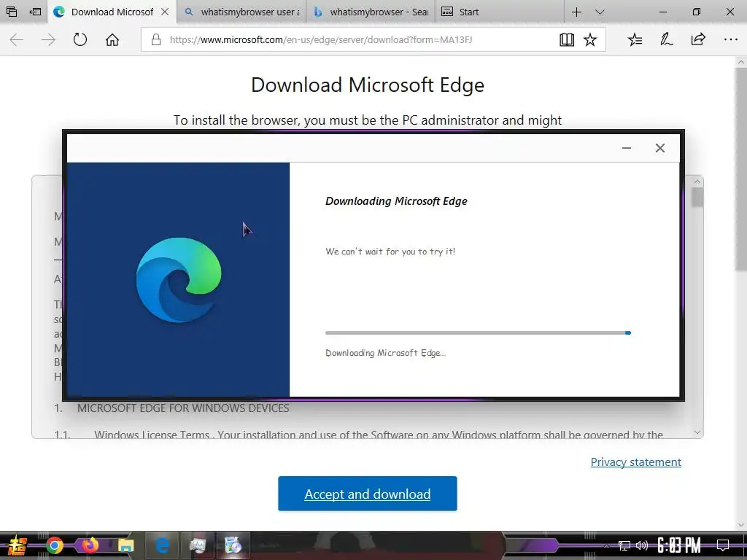The width and height of the screenshot is (747, 560).
Task: View site info lock icon
Action: click(x=156, y=39)
